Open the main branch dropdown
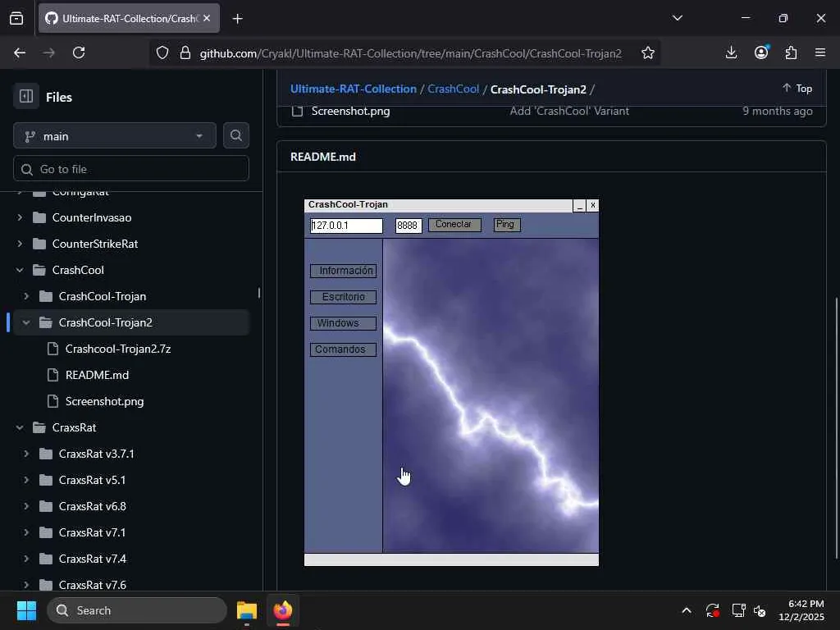 pyautogui.click(x=115, y=136)
